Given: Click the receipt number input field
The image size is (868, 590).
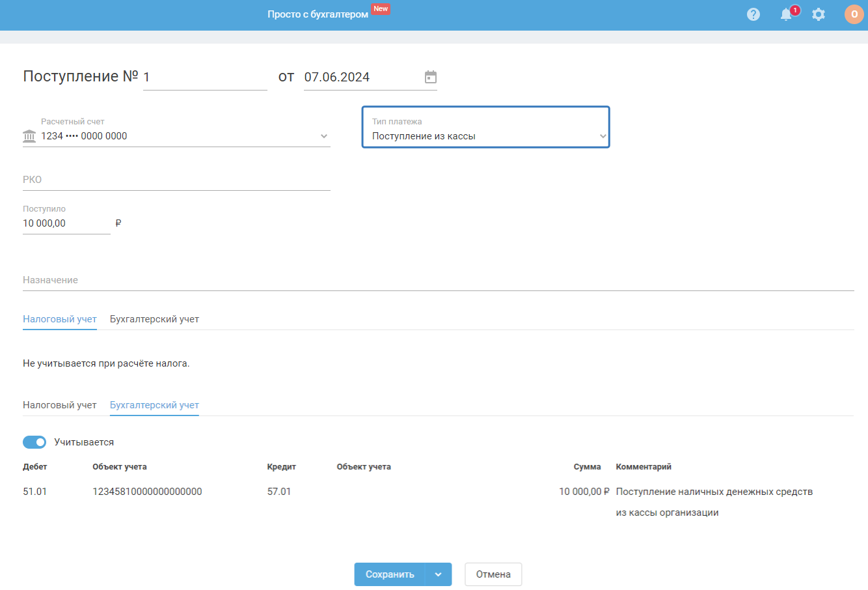Looking at the screenshot, I should [x=204, y=77].
